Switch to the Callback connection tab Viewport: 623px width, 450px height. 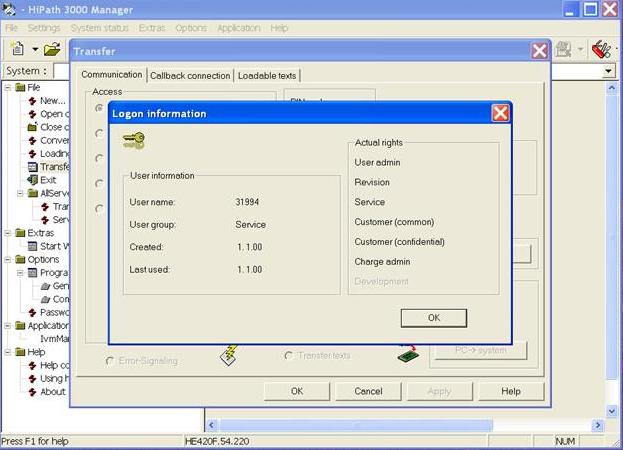tap(190, 75)
